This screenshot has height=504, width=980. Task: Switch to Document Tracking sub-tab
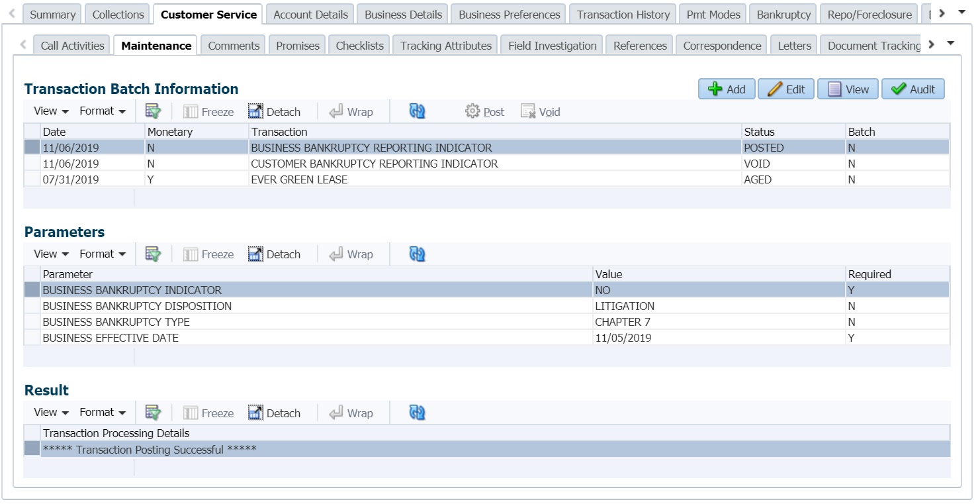click(871, 46)
